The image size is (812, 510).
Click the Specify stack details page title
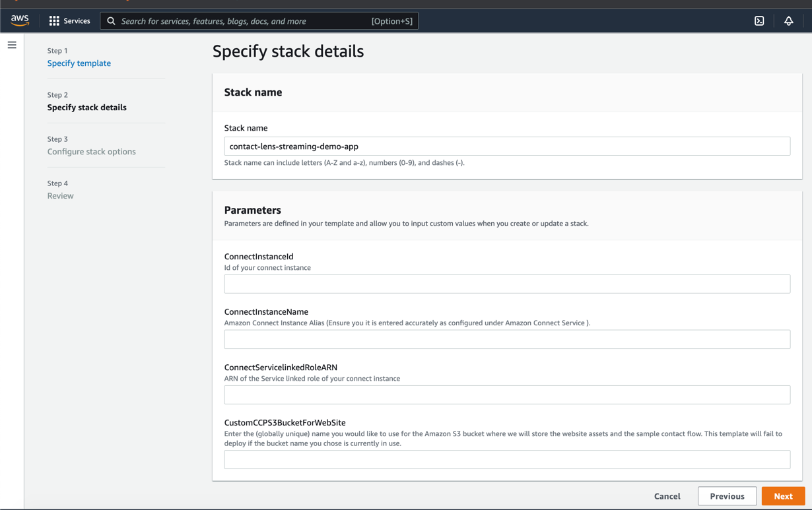click(x=288, y=51)
